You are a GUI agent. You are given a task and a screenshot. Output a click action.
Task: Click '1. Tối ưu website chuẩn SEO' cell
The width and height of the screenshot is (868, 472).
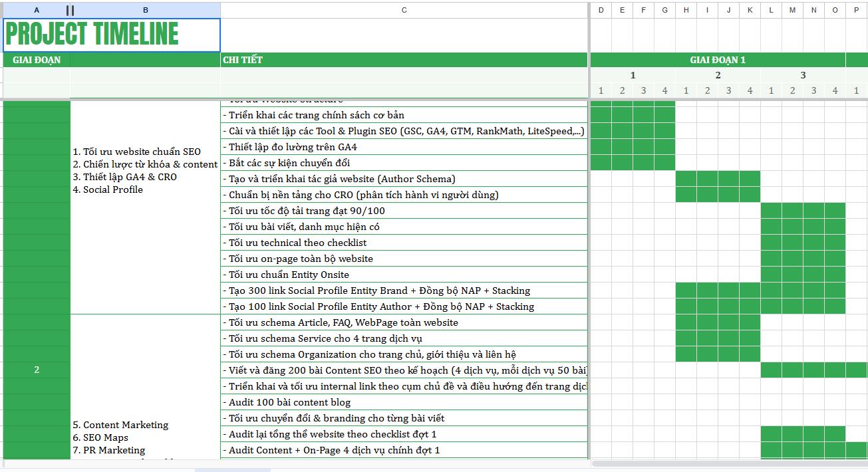pyautogui.click(x=146, y=207)
